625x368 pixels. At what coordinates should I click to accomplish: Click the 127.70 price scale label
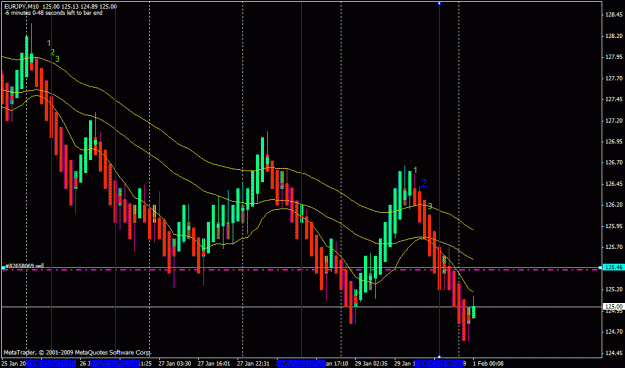613,78
